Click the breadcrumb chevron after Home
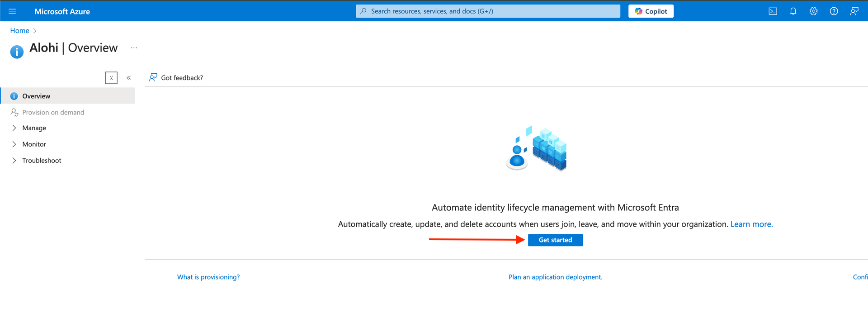The height and width of the screenshot is (323, 868). [35, 31]
